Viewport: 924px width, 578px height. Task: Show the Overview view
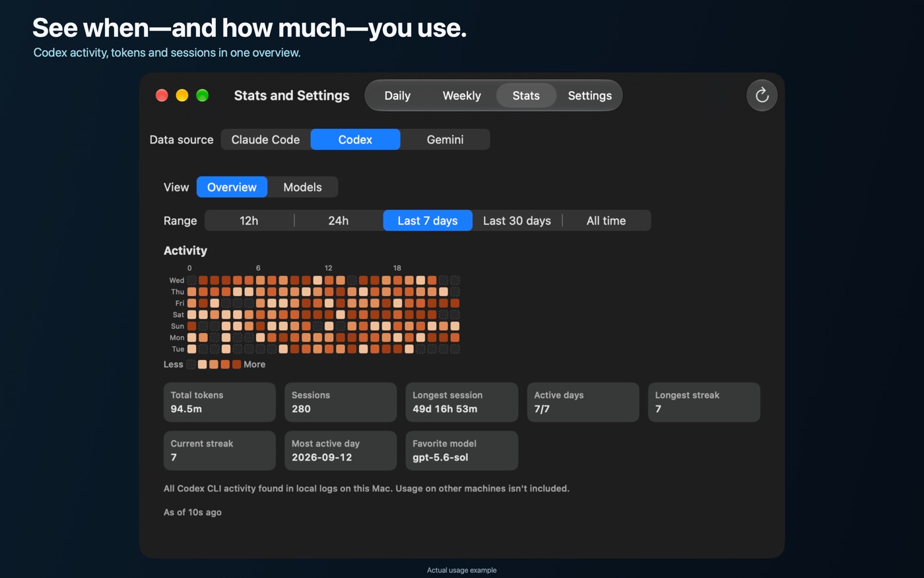232,187
